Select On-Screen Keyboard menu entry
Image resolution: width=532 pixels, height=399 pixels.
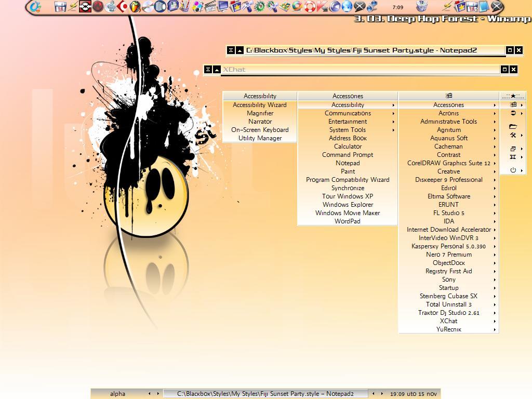pos(260,130)
